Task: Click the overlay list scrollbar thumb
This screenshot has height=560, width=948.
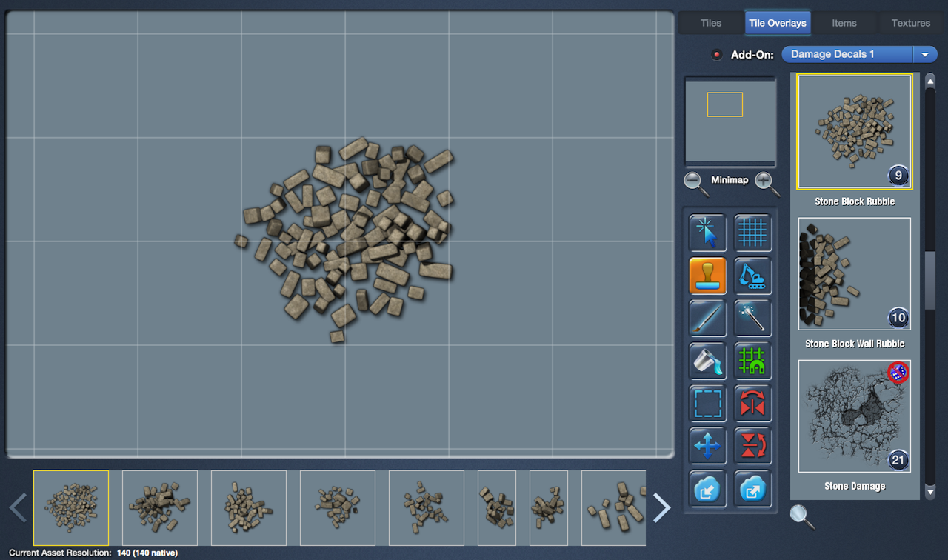Action: click(x=930, y=280)
